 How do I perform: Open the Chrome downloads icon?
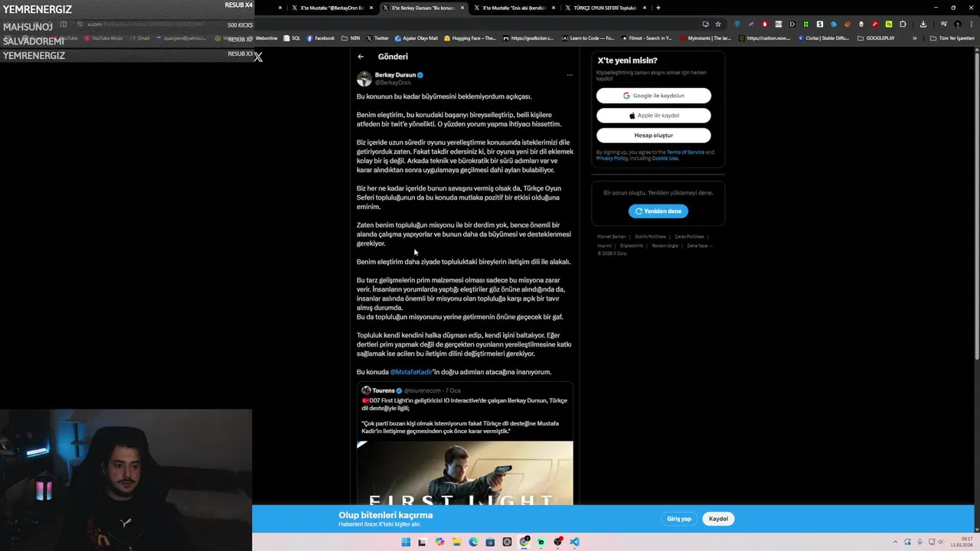tap(924, 24)
